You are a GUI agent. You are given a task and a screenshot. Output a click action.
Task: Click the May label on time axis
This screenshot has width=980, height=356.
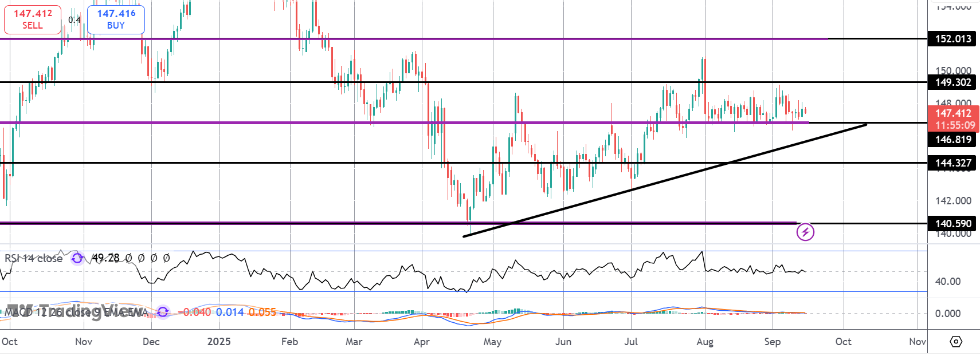[492, 342]
